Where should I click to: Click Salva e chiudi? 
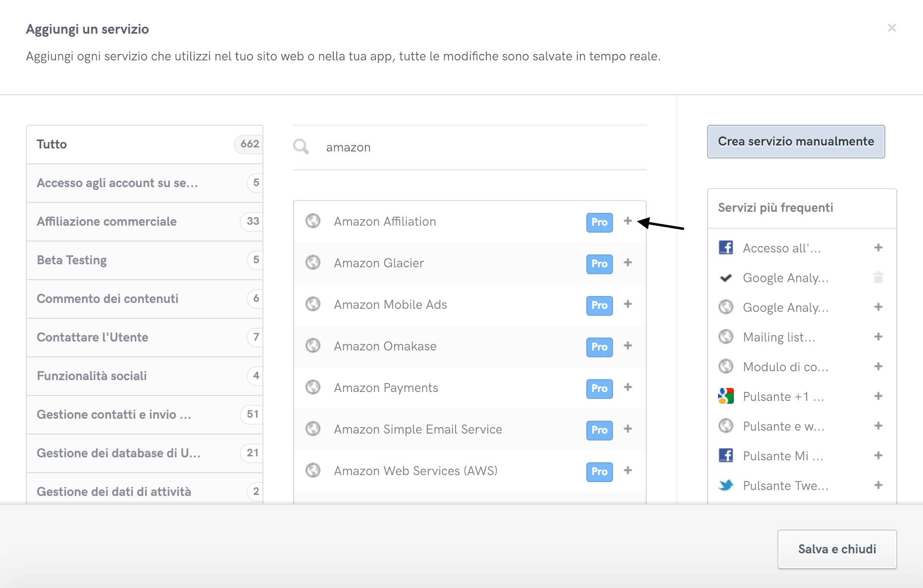coord(836,549)
